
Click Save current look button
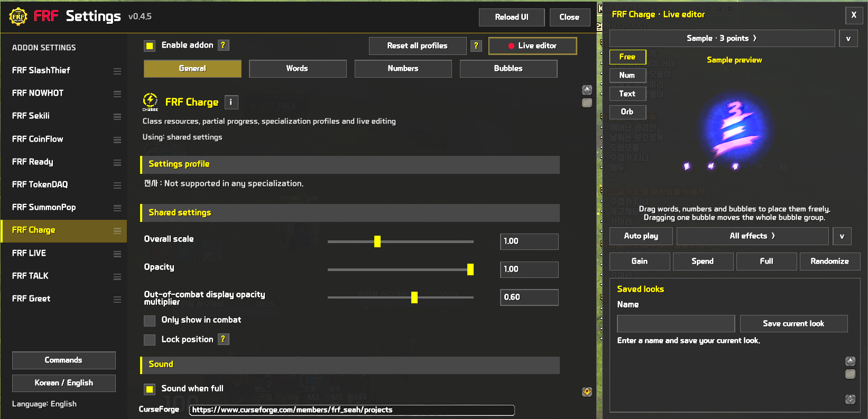coord(793,323)
